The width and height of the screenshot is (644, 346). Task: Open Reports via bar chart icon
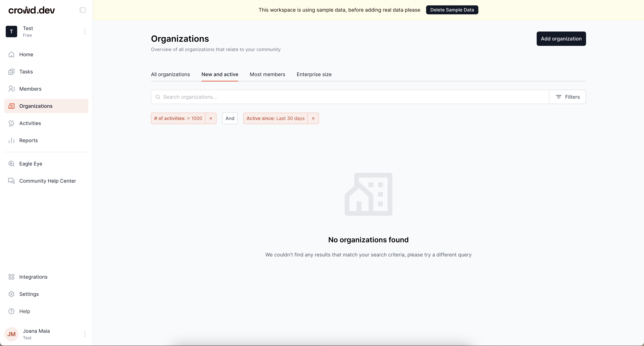tap(11, 140)
